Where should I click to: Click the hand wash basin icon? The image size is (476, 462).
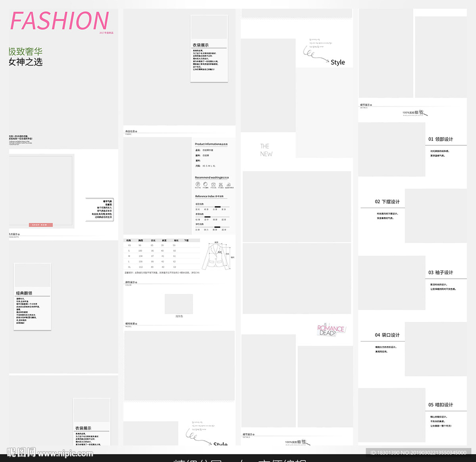coord(213,184)
